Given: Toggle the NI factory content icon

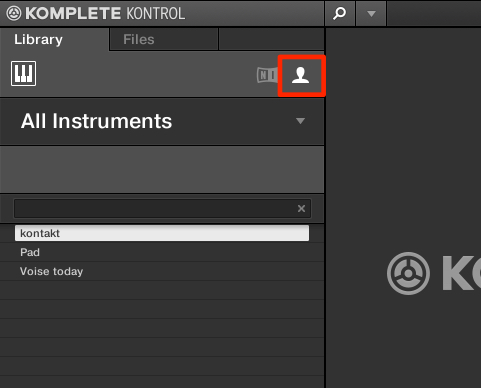Looking at the screenshot, I should tap(267, 75).
